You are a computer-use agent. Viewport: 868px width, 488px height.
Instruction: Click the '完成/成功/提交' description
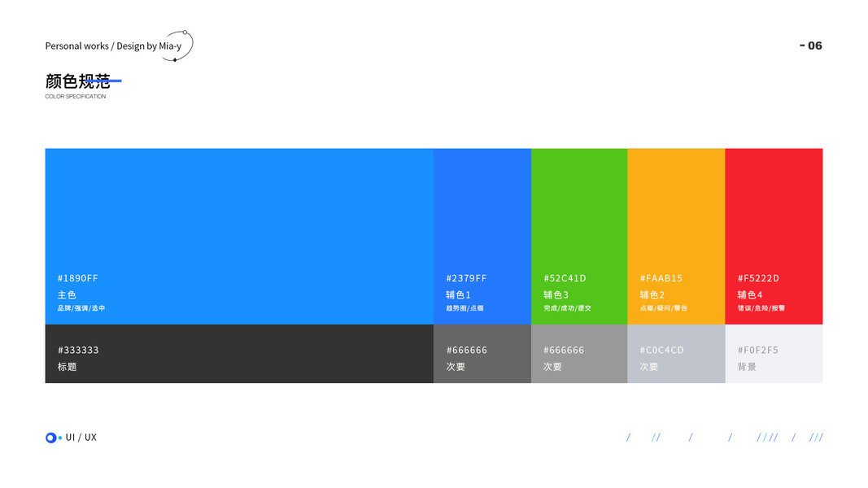[567, 308]
